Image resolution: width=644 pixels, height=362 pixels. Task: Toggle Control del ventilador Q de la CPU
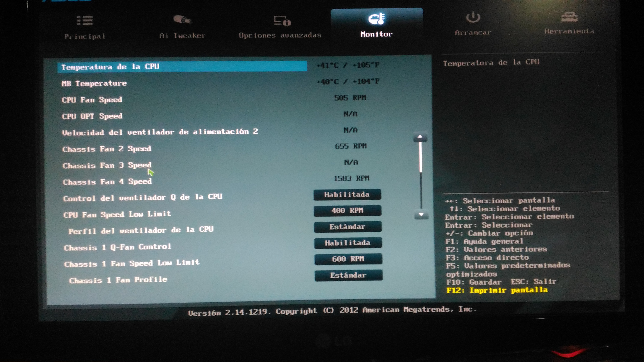coord(347,195)
